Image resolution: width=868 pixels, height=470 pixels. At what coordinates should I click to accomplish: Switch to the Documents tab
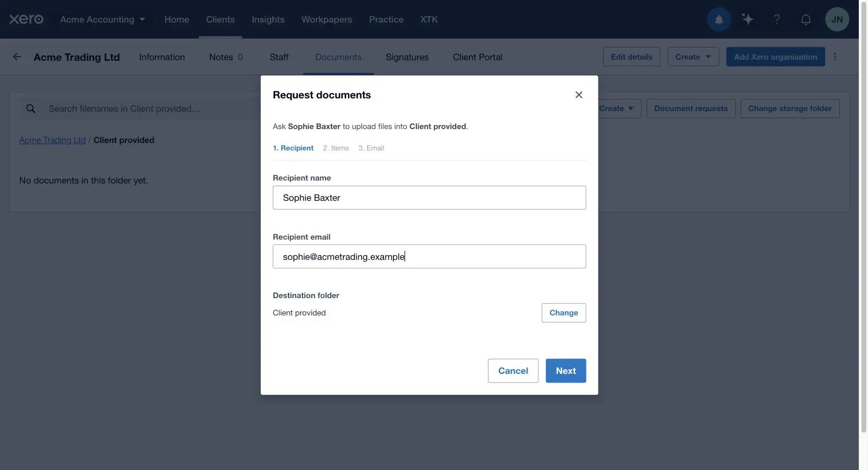[x=338, y=57]
